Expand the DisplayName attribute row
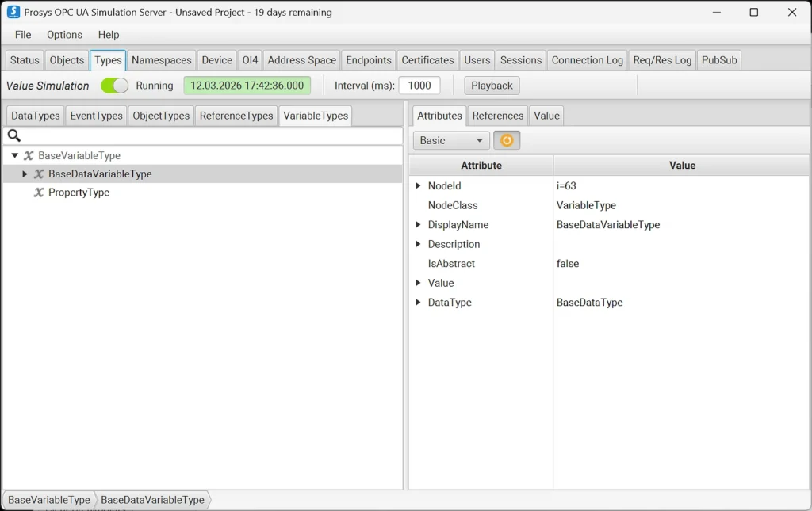Viewport: 812px width, 511px height. (418, 225)
